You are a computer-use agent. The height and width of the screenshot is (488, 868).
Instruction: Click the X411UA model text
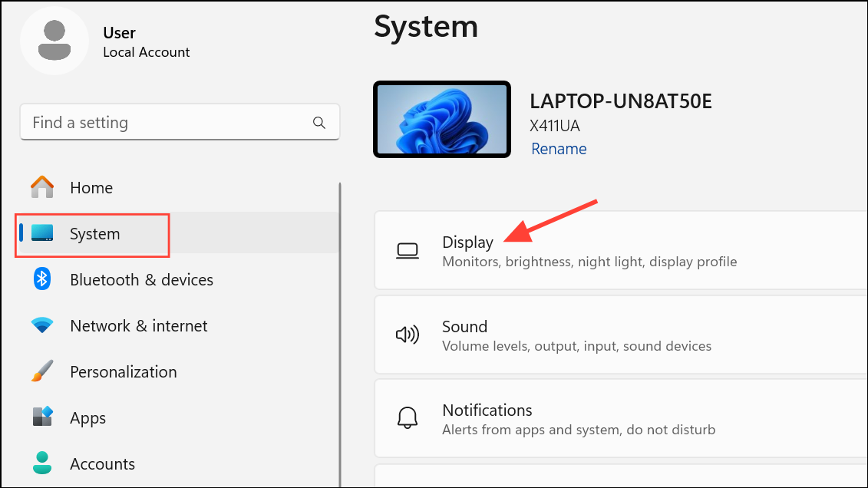tap(555, 126)
